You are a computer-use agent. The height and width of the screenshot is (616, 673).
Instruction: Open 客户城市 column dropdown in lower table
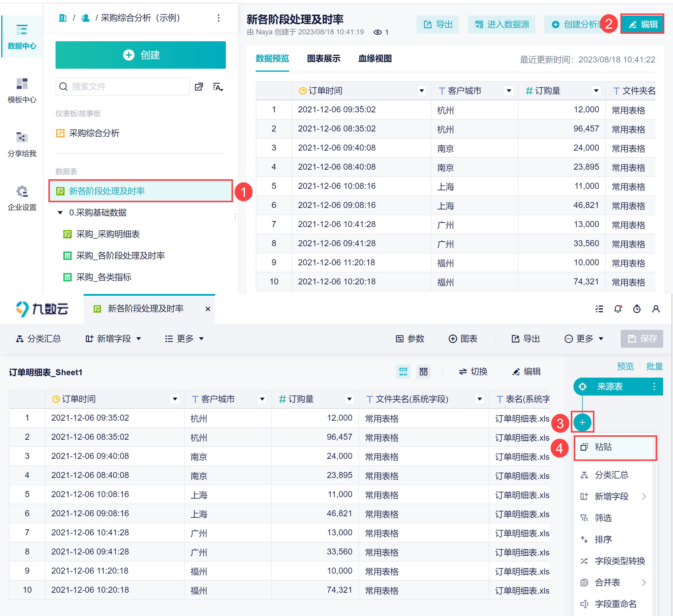point(262,399)
